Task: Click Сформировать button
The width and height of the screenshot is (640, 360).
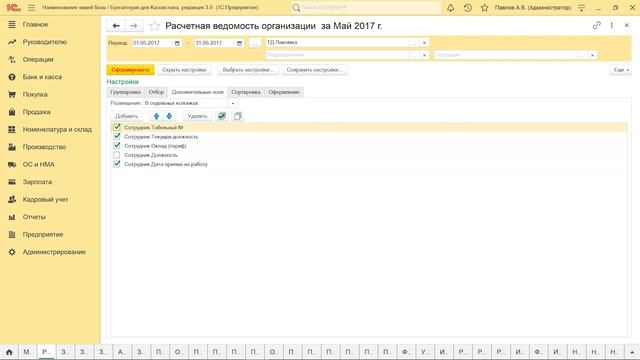Action: [131, 70]
